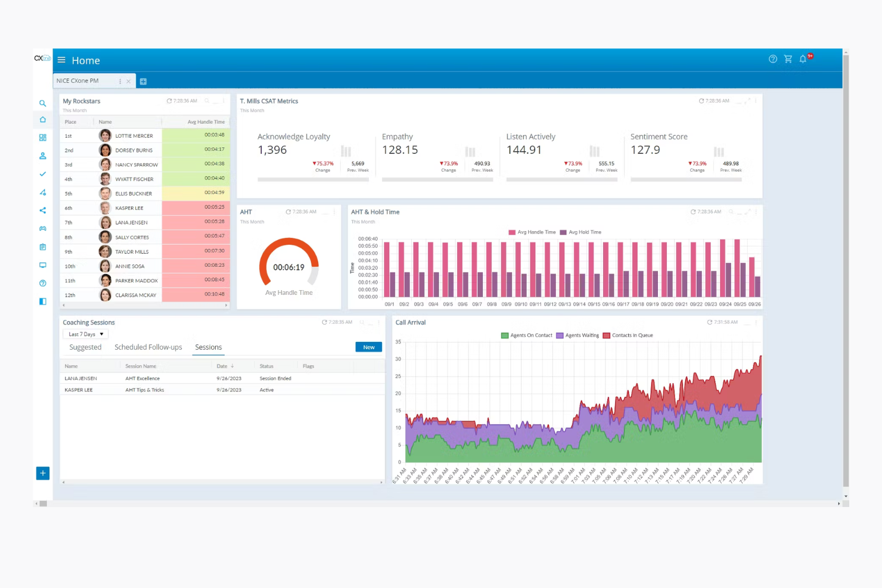Open the game controller icon in the sidebar

coord(43,229)
